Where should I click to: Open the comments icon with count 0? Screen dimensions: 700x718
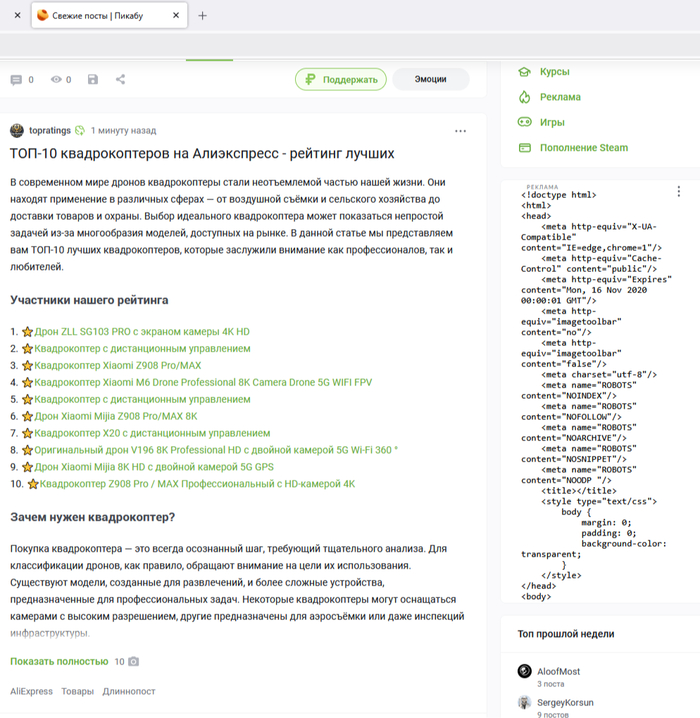click(x=16, y=80)
